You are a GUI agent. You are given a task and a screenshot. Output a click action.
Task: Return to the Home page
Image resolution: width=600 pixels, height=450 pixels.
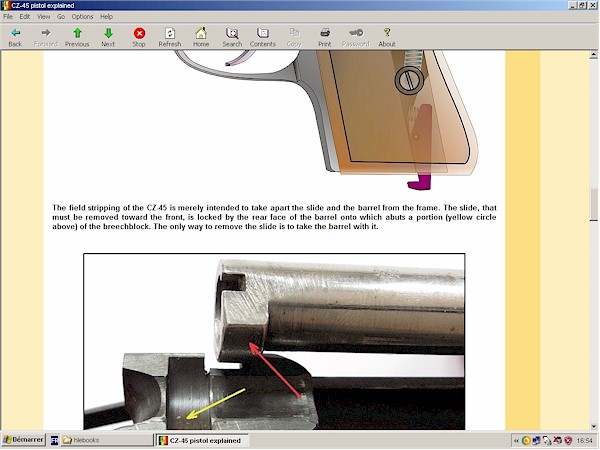pyautogui.click(x=201, y=37)
